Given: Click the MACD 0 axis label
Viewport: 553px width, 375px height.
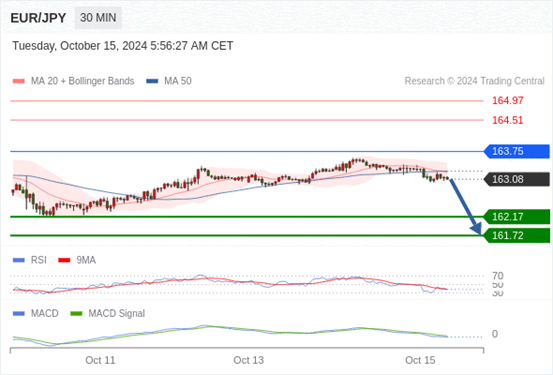Looking at the screenshot, I should pos(495,334).
